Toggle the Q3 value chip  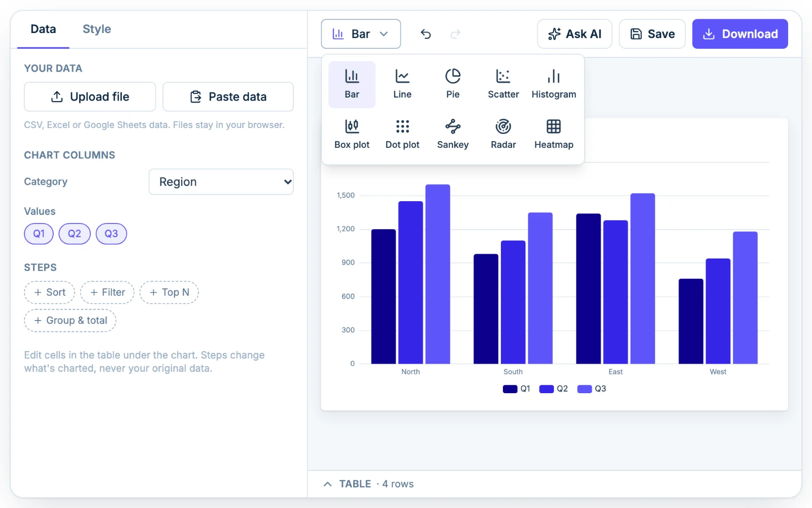[x=111, y=234]
